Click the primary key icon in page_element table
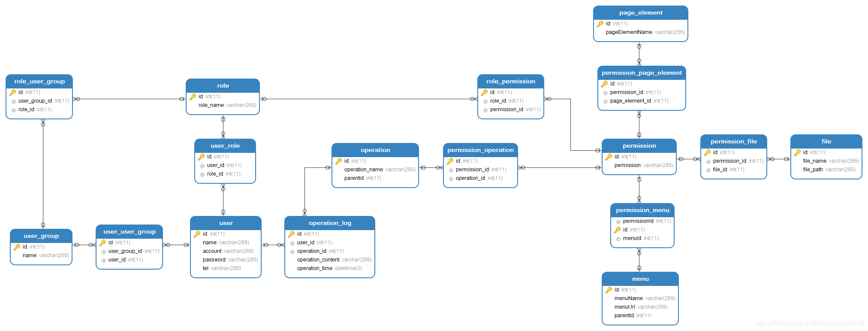This screenshot has height=331, width=868. (x=600, y=24)
